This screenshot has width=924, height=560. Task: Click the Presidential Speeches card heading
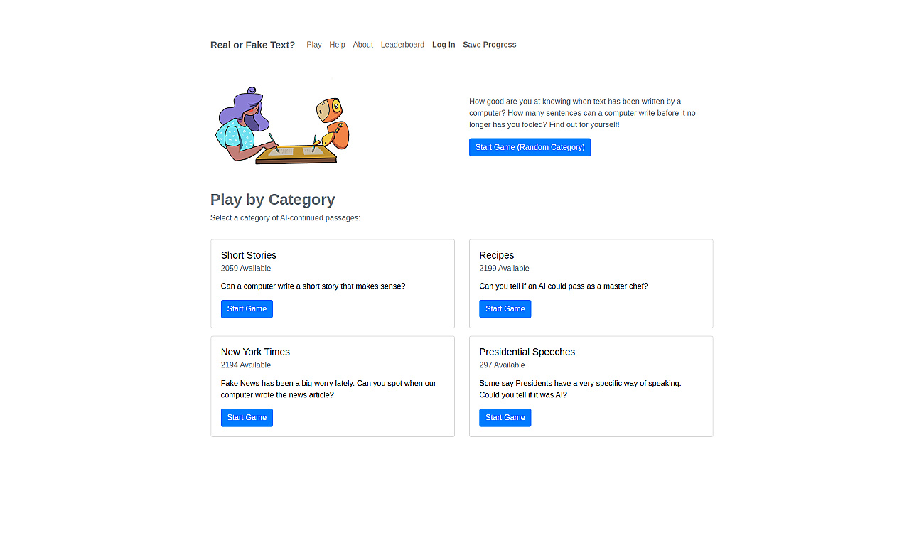(527, 352)
